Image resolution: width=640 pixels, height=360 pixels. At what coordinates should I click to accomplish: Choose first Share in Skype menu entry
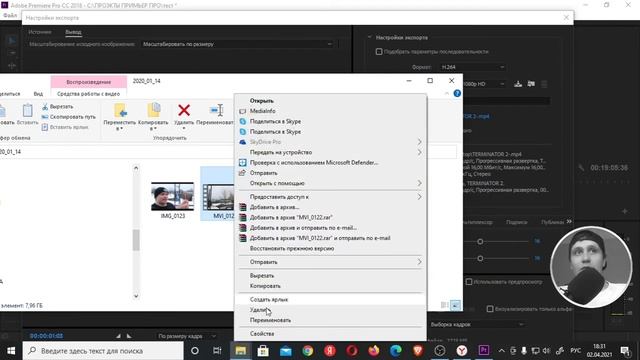pyautogui.click(x=331, y=121)
